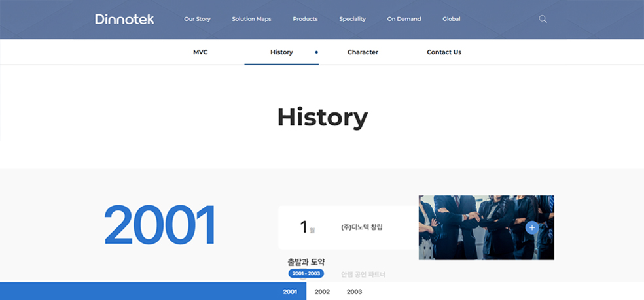Viewport: 644px width, 300px height.
Task: Click the 출발과 도약 period heading
Action: [306, 262]
